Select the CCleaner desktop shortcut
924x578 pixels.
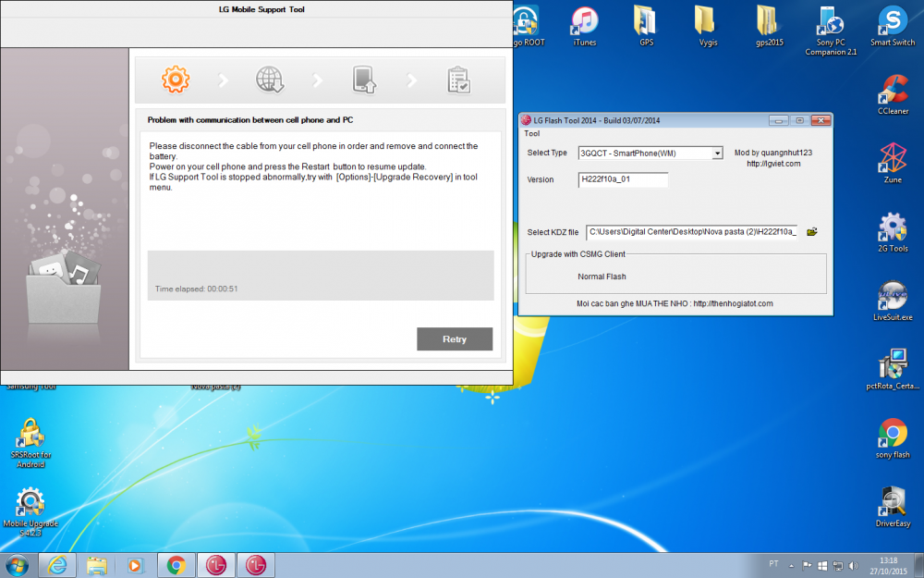[893, 94]
